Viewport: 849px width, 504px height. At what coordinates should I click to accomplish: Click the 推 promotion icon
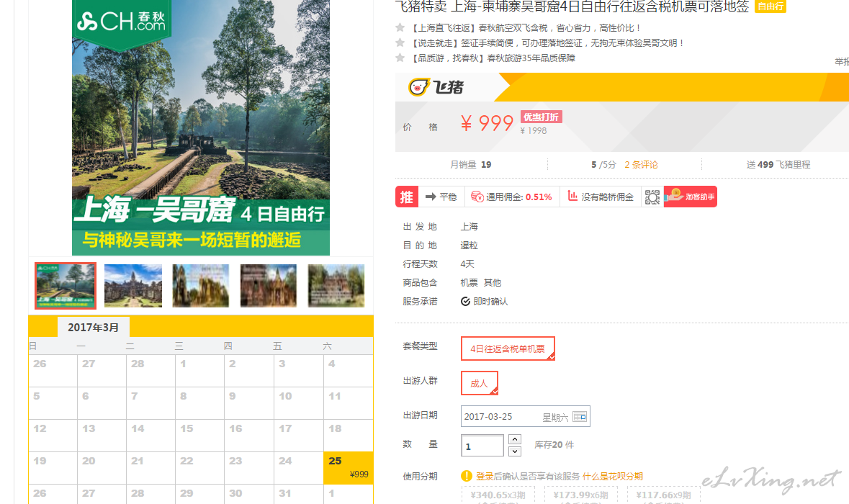point(407,197)
